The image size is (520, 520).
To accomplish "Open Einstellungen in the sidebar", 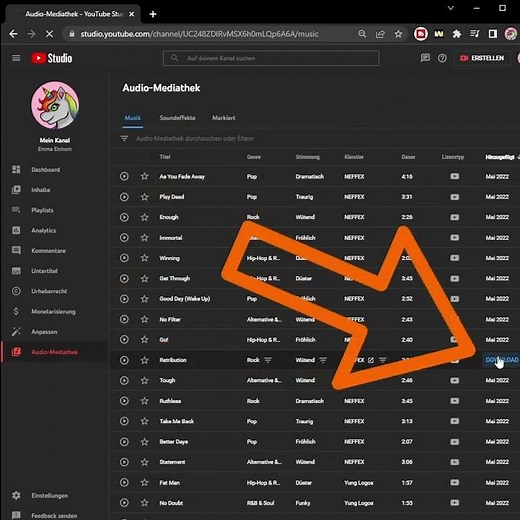I will tap(53, 495).
